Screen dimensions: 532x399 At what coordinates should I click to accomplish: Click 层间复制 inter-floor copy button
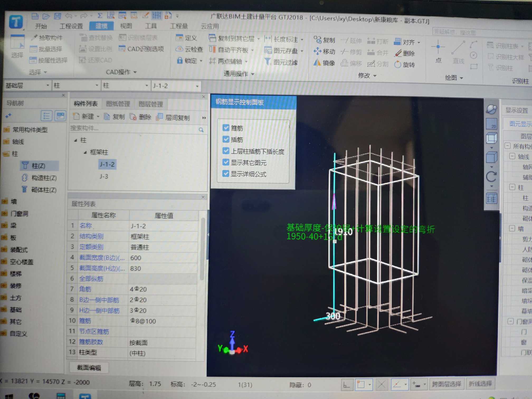(173, 117)
